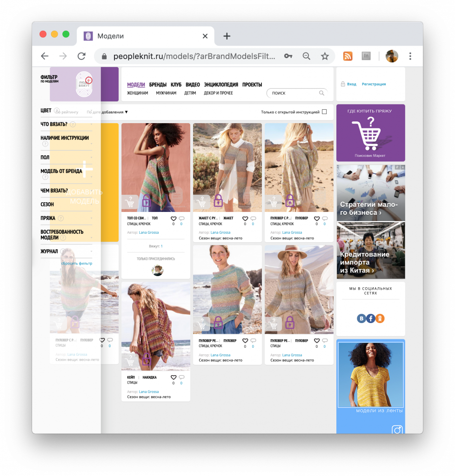This screenshot has width=455, height=476.
Task: Open comment bubble on КЕЙП НАКИДКА card
Action: pyautogui.click(x=181, y=377)
